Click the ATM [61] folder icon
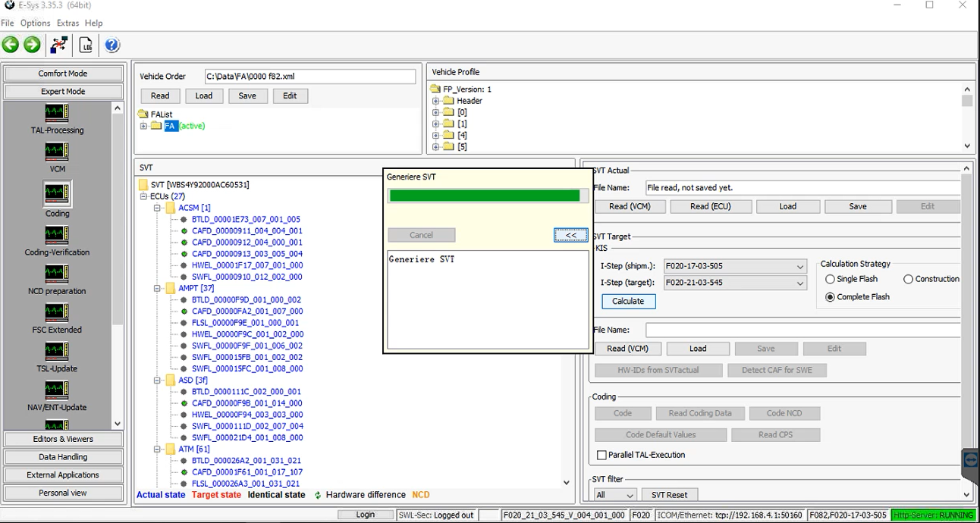The height and width of the screenshot is (523, 980). pos(171,449)
